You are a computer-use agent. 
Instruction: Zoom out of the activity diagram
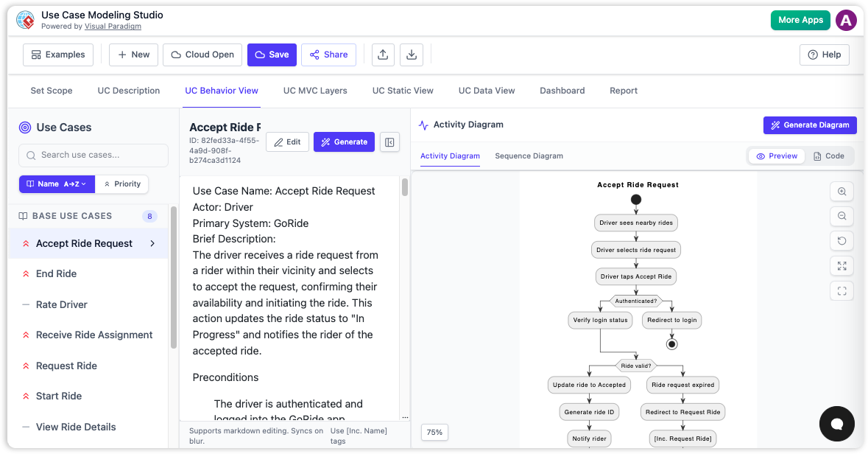[841, 216]
